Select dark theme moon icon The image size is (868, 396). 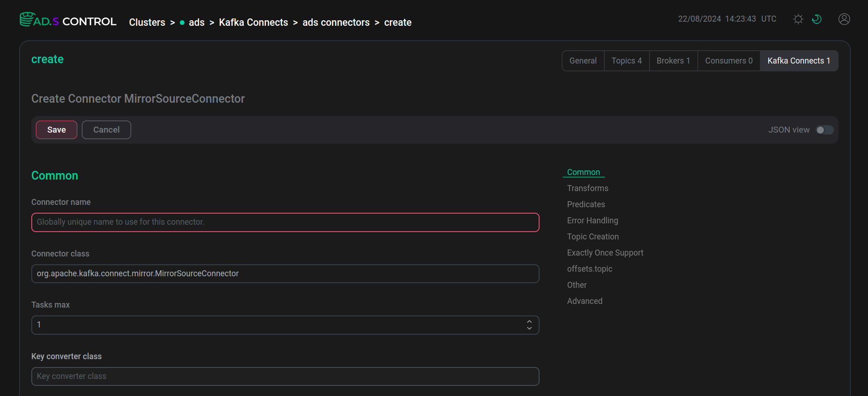click(x=817, y=19)
